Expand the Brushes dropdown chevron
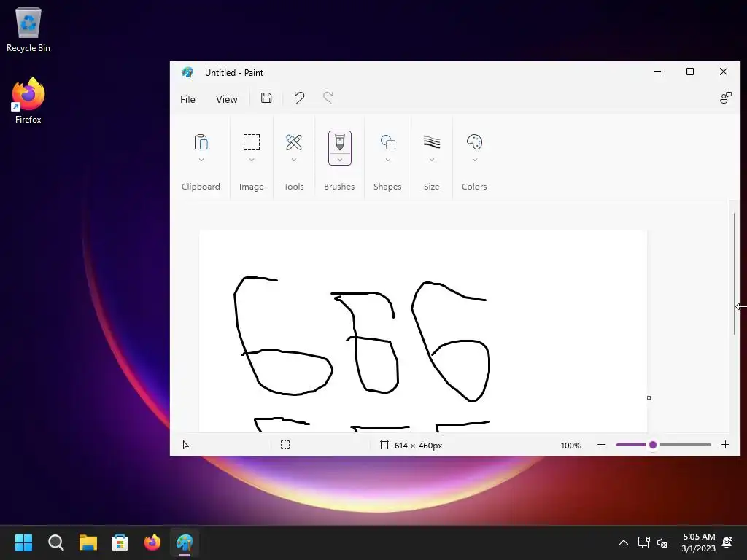This screenshot has height=560, width=747. (x=340, y=160)
